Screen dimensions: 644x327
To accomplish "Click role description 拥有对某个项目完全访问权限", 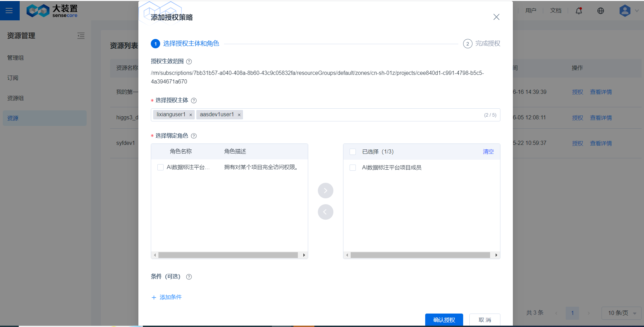I will click(x=262, y=167).
